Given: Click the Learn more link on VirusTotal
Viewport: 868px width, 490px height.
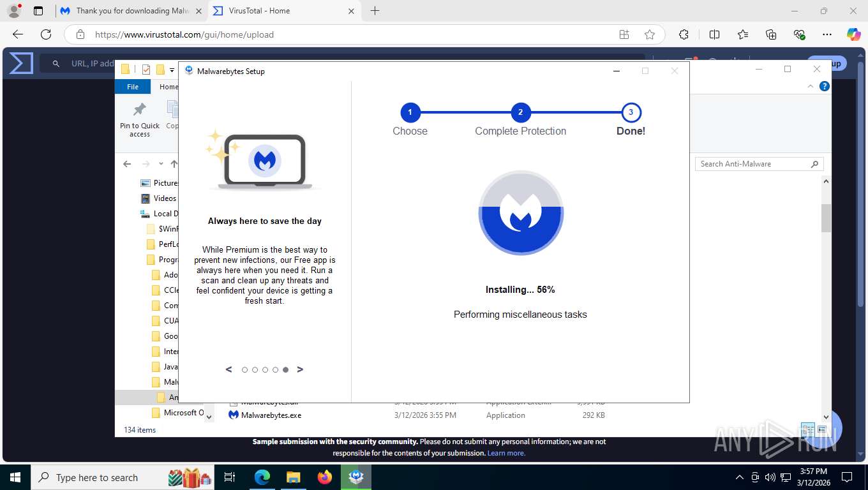Looking at the screenshot, I should [506, 453].
